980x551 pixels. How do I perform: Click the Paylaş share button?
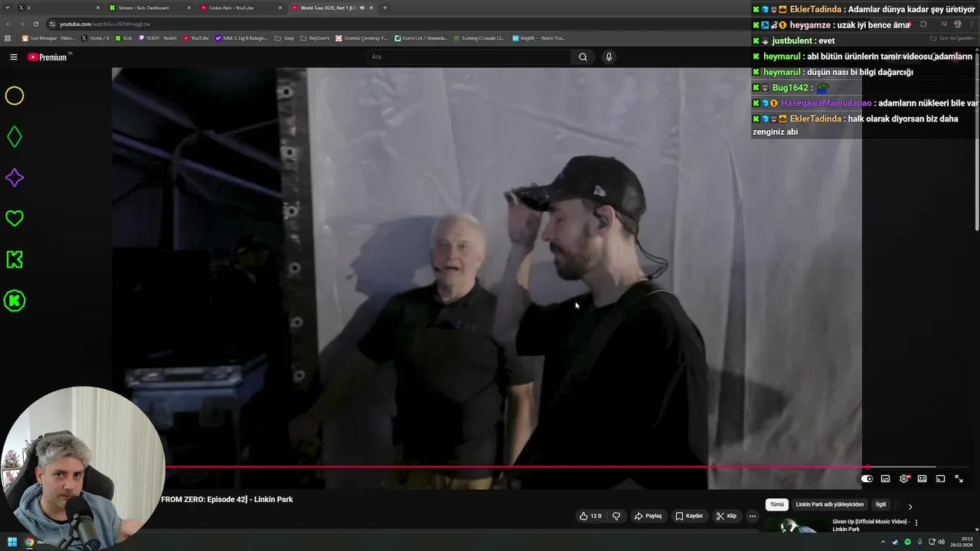coord(648,516)
